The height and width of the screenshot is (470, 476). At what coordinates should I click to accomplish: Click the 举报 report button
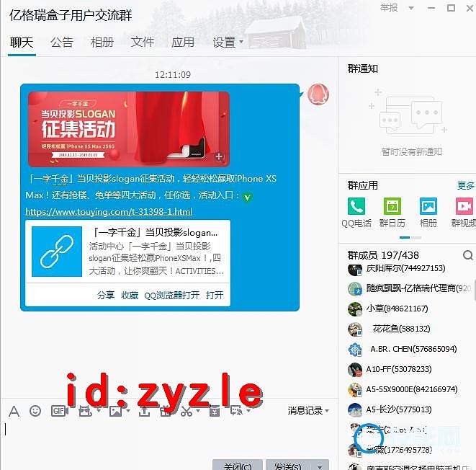(x=389, y=8)
